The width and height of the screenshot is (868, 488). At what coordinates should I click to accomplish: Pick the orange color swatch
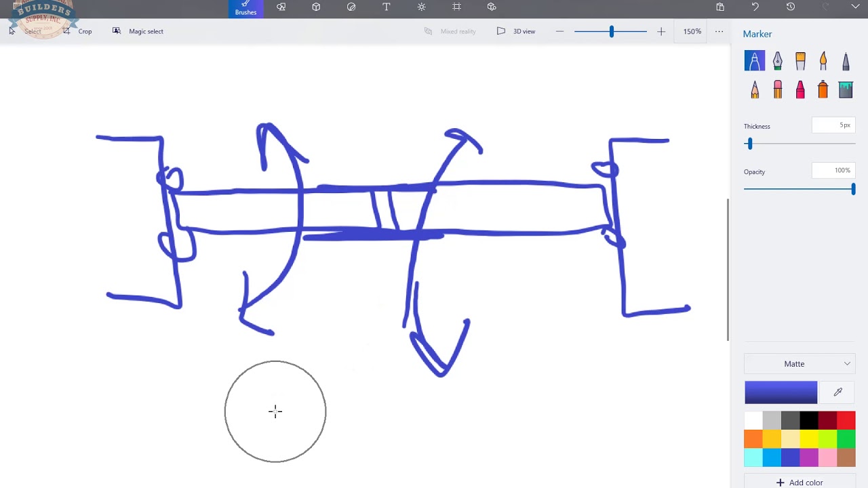pyautogui.click(x=753, y=439)
